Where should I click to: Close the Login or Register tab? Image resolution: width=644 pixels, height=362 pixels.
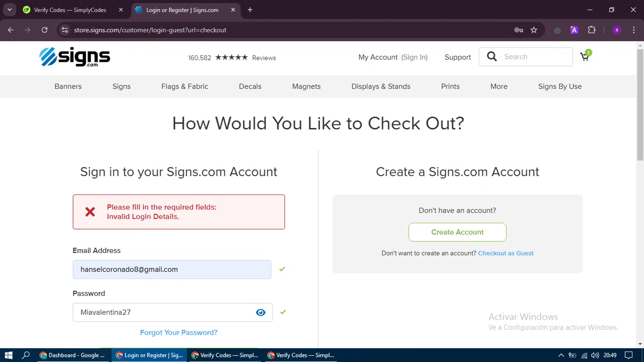click(x=233, y=10)
